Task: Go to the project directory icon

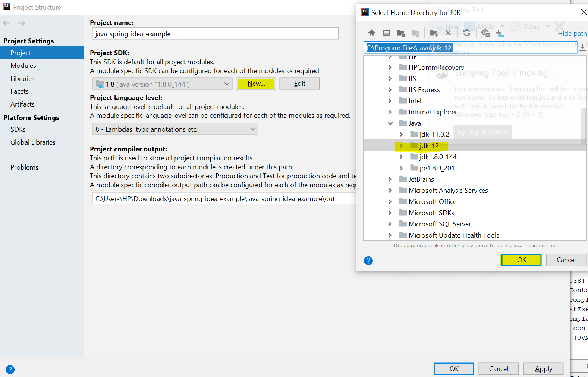Action: [x=401, y=33]
